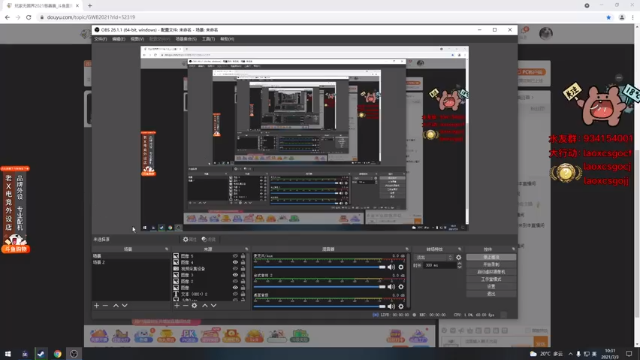Pop out the 转场特效 dock panel
Image resolution: width=640 pixels, height=360 pixels.
(460, 249)
